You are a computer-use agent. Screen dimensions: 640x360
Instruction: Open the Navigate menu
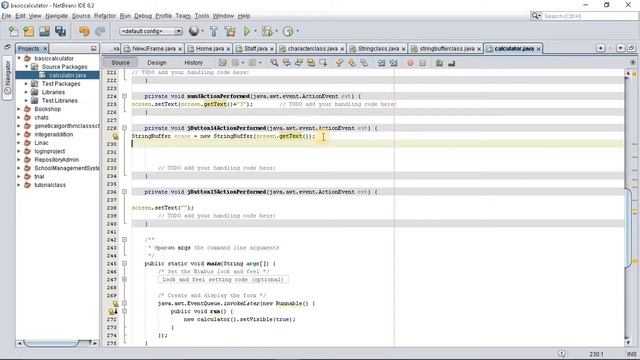point(56,16)
